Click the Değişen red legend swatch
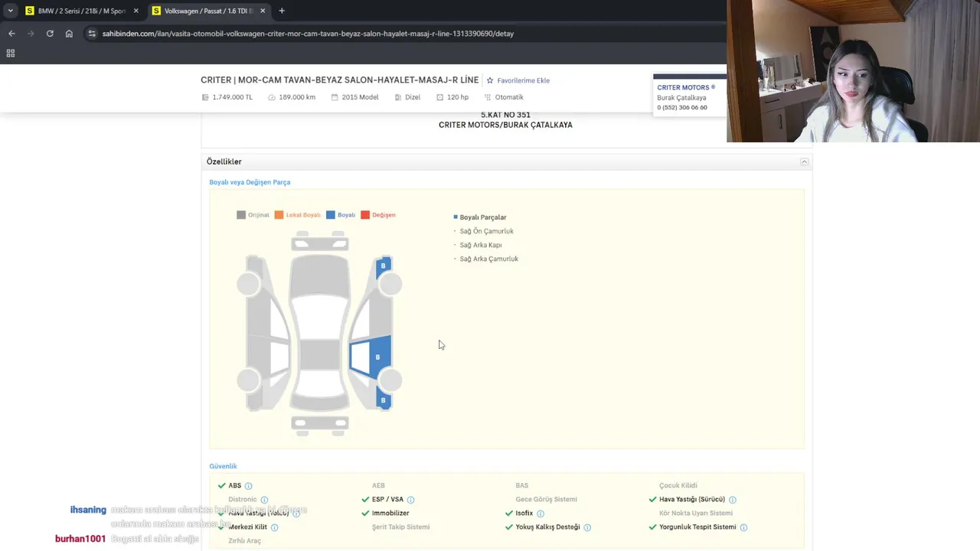This screenshot has width=980, height=551. coord(365,215)
